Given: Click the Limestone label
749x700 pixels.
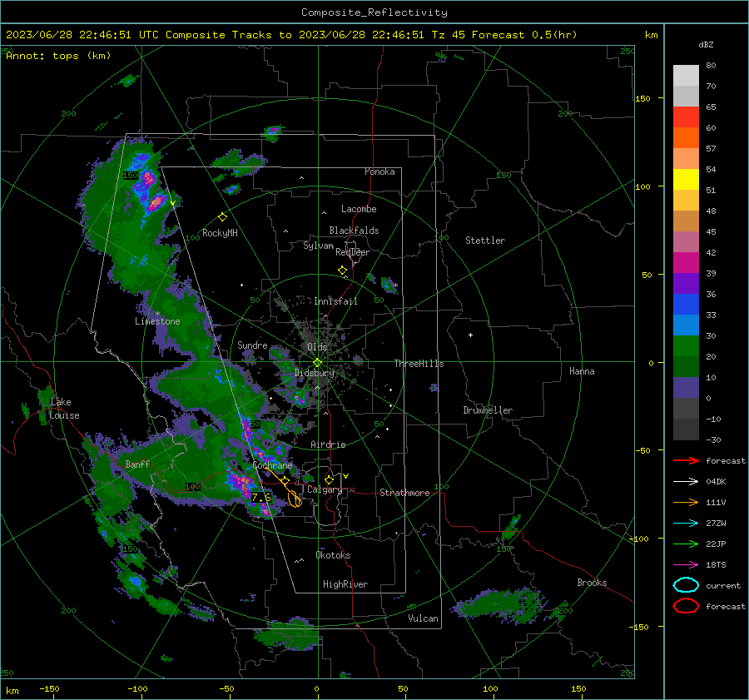Looking at the screenshot, I should click(x=157, y=321).
